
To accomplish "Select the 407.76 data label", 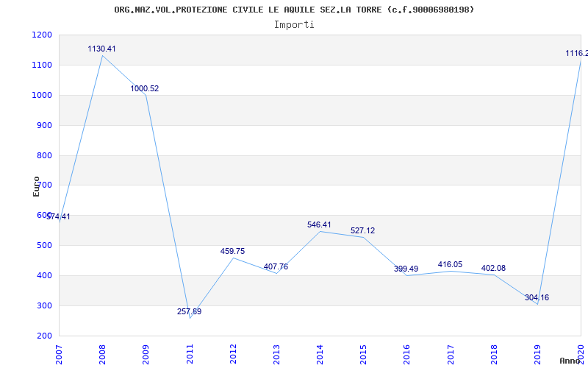I will (x=276, y=266).
